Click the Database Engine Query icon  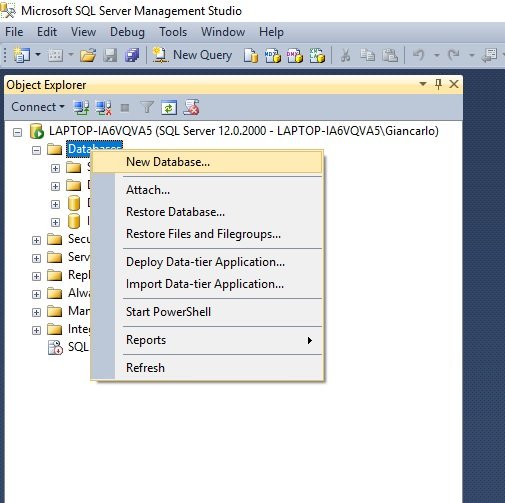coord(251,55)
